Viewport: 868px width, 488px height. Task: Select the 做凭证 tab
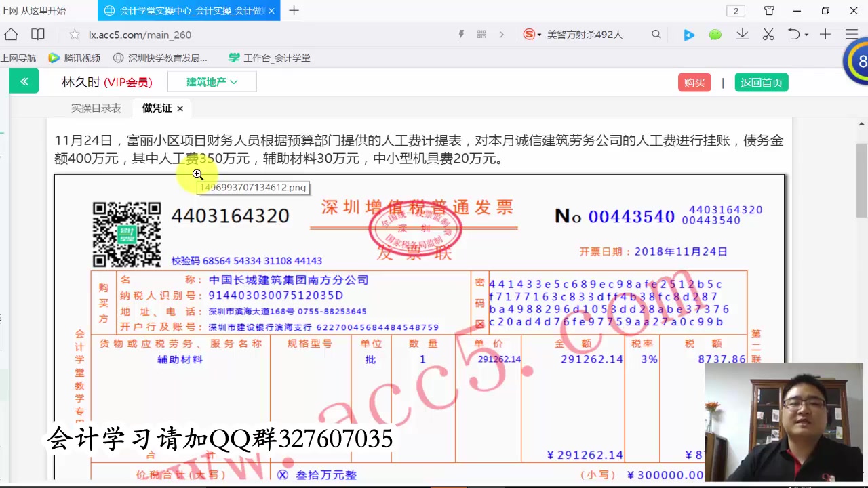[157, 108]
